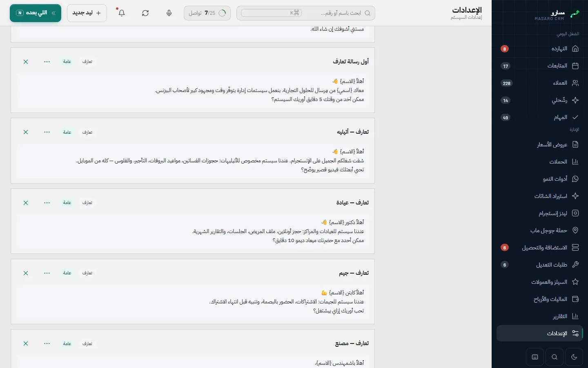Open المهام tasks page
This screenshot has height=368, width=588.
pos(540,117)
